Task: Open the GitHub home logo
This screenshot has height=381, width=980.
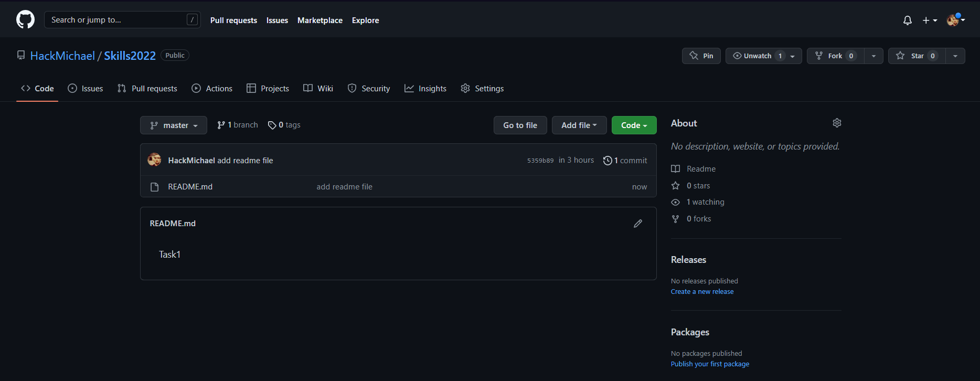Action: coord(25,20)
